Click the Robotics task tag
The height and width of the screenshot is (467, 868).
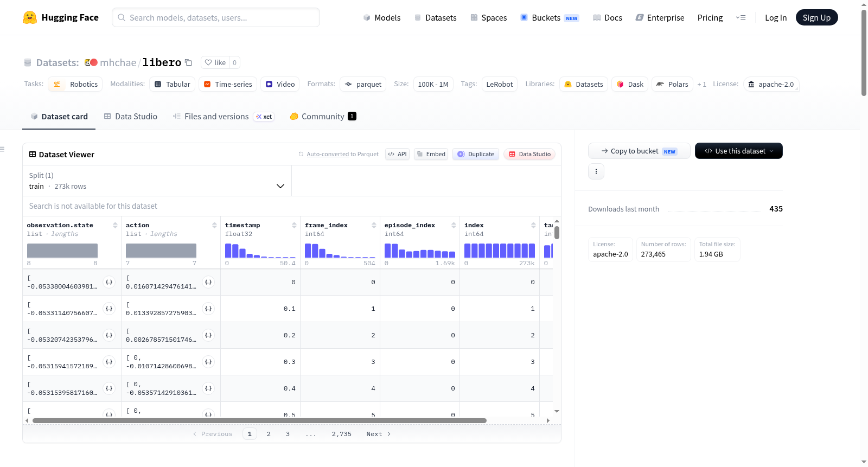(x=75, y=84)
